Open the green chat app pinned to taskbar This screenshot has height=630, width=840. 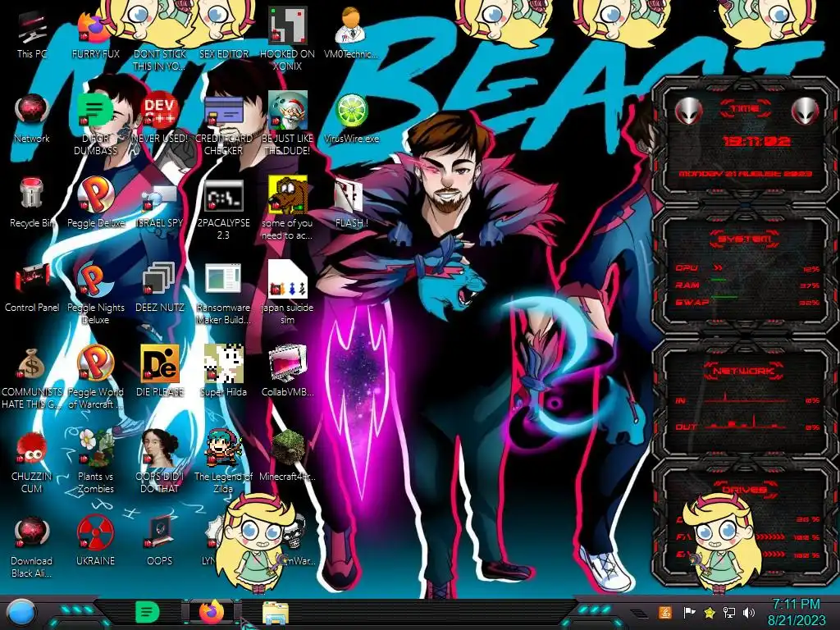[x=147, y=612]
